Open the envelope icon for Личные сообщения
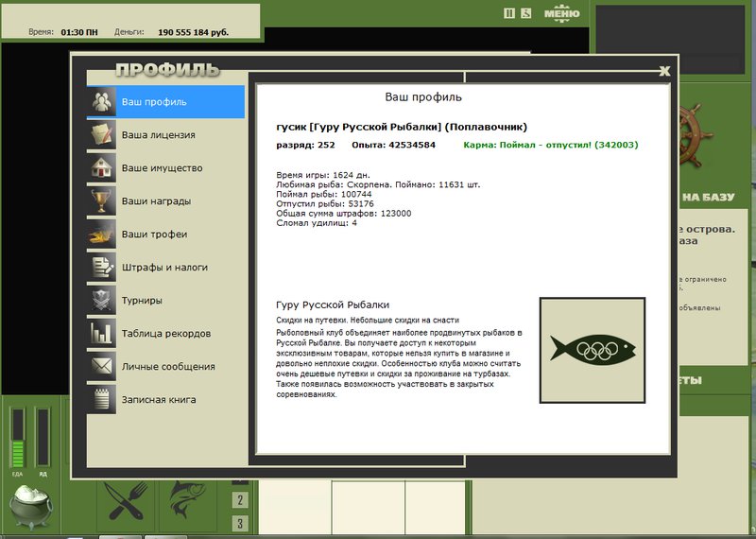This screenshot has height=539, width=756. tap(102, 367)
